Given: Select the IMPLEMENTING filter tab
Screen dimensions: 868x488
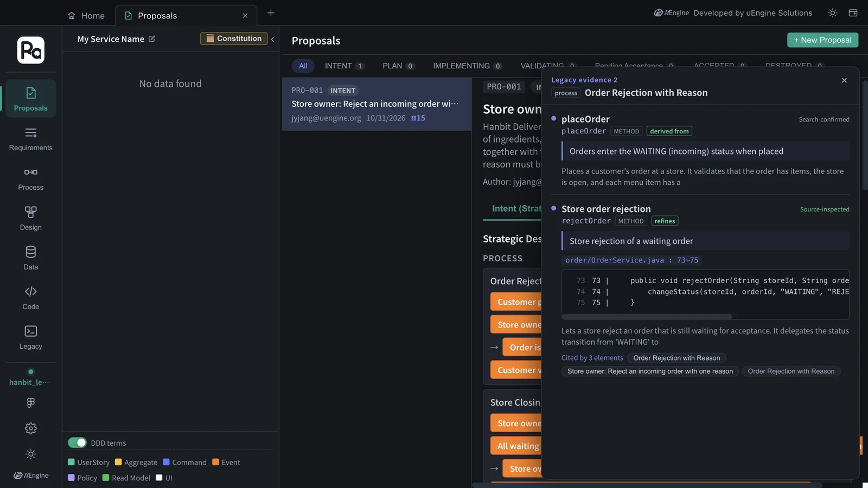Looking at the screenshot, I should (x=468, y=66).
